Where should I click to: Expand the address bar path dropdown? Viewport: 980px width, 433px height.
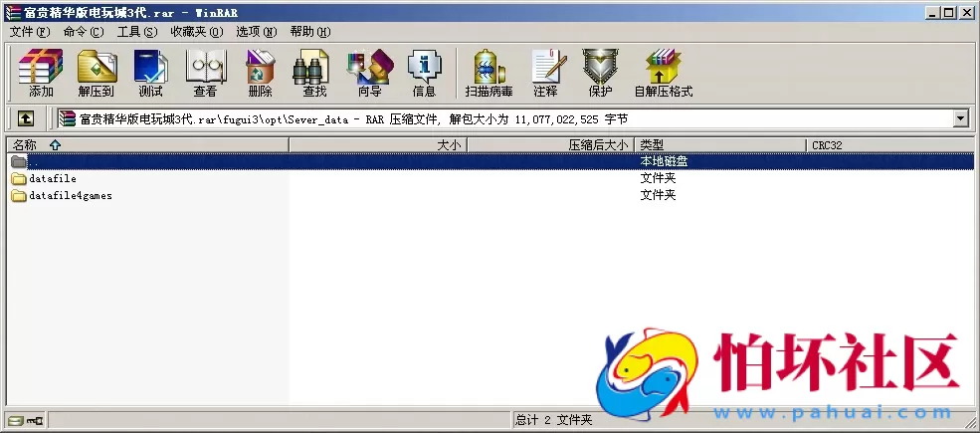click(x=961, y=118)
